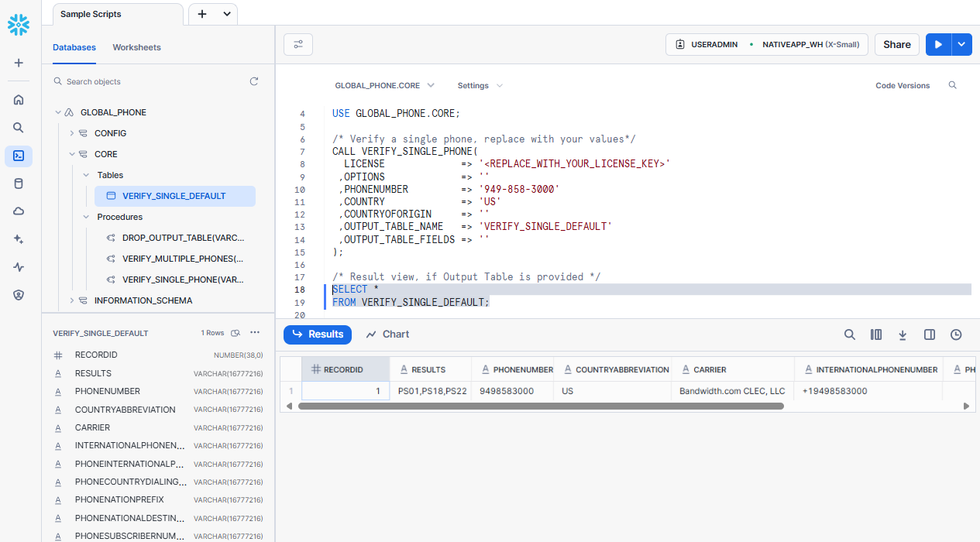The height and width of the screenshot is (542, 980).
Task: Open more options for VERIFY_SINGLE_DEFAULT table
Action: click(x=255, y=333)
